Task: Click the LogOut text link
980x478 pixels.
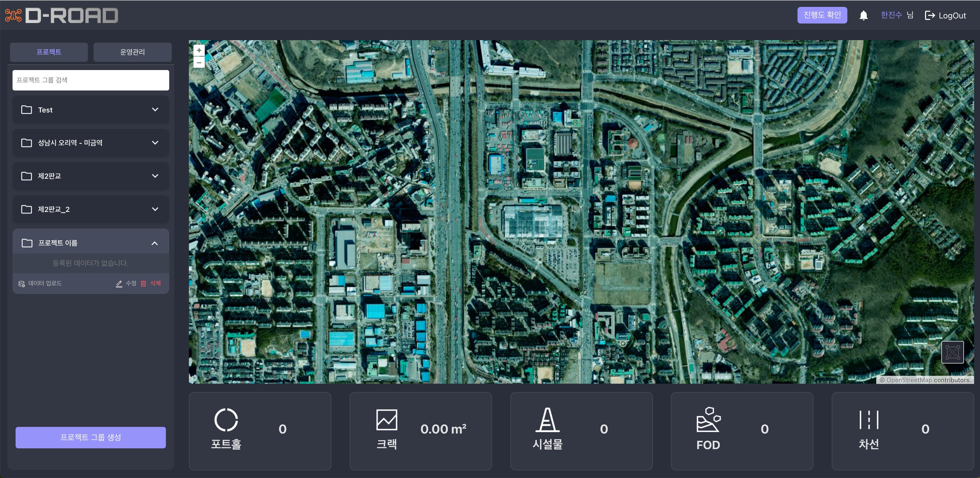Action: [x=952, y=16]
